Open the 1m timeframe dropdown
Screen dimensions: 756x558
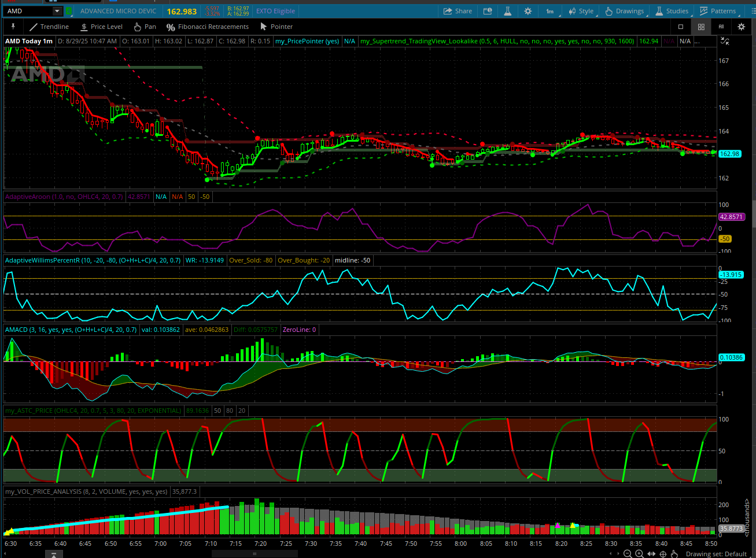(x=550, y=11)
